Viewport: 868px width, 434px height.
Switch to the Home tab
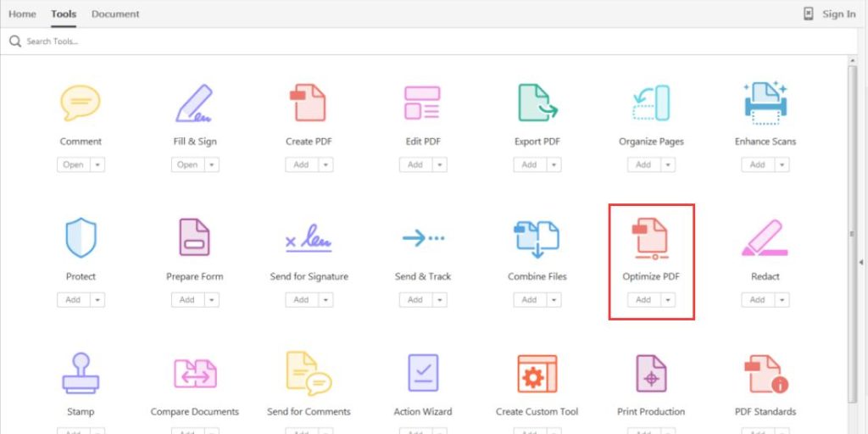pyautogui.click(x=22, y=14)
